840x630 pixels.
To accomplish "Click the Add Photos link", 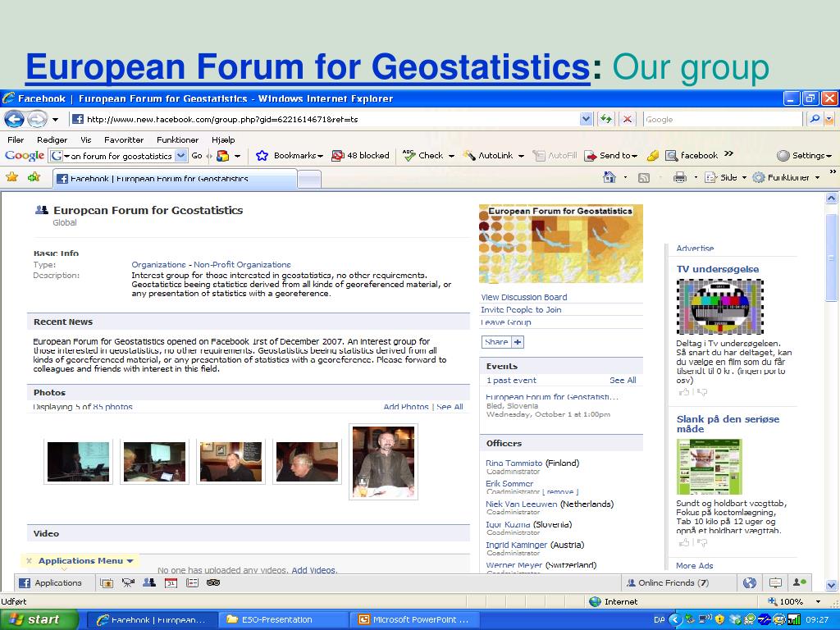I will 406,407.
